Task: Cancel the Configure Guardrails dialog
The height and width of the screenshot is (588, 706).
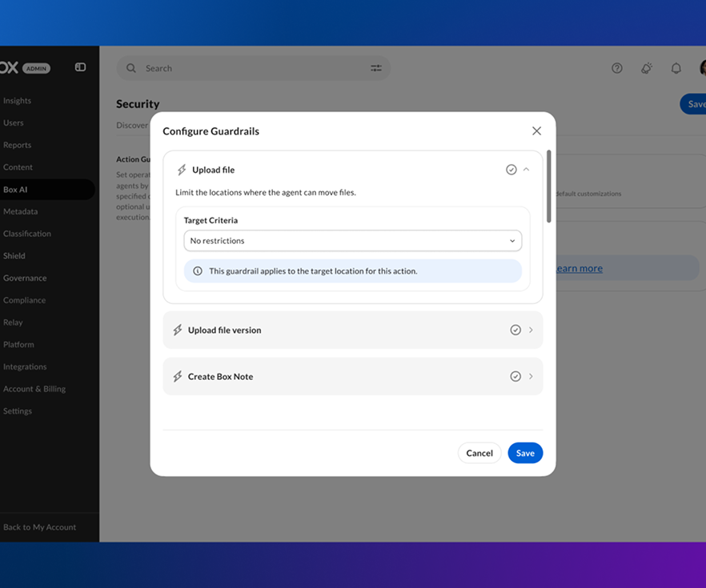Action: [x=479, y=453]
